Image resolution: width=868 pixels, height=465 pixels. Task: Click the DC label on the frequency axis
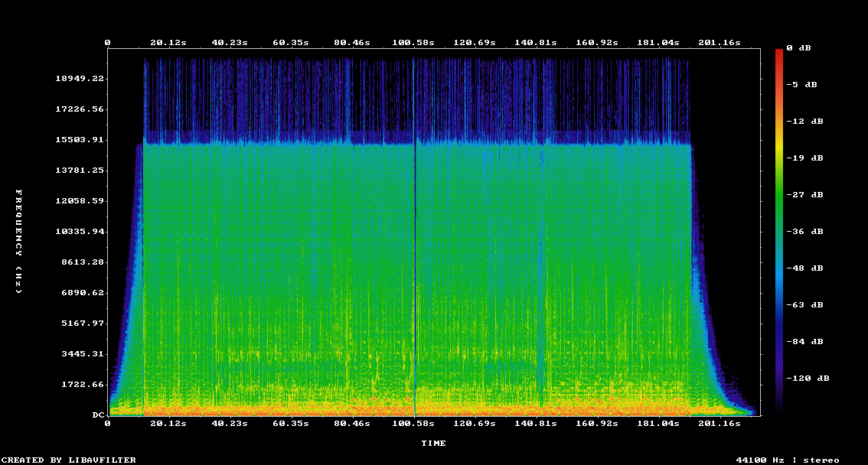tap(98, 415)
